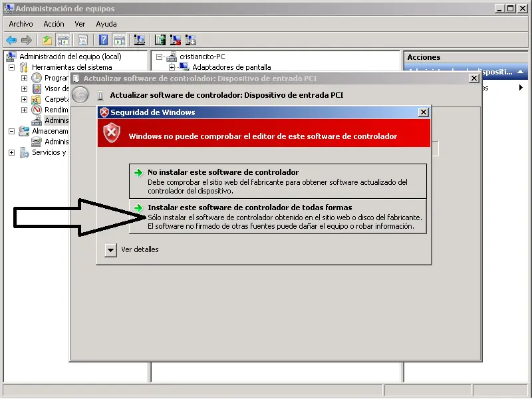
Task: Expand Adaptadores de pantalla category
Action: pos(172,67)
